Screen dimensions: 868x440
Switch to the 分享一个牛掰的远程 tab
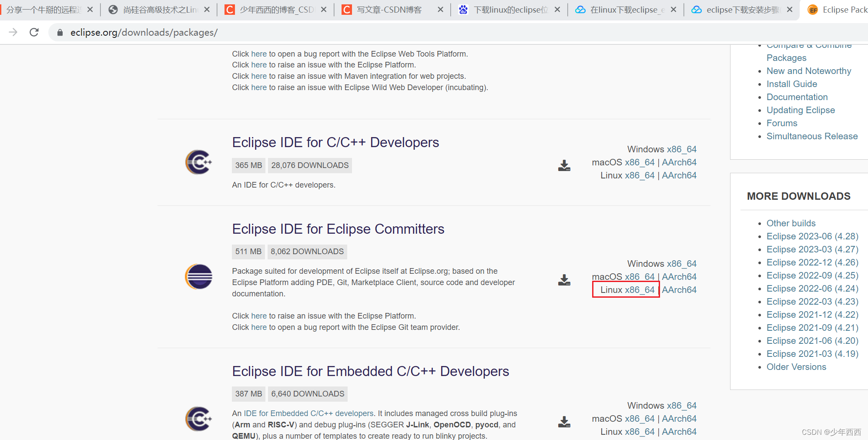44,10
